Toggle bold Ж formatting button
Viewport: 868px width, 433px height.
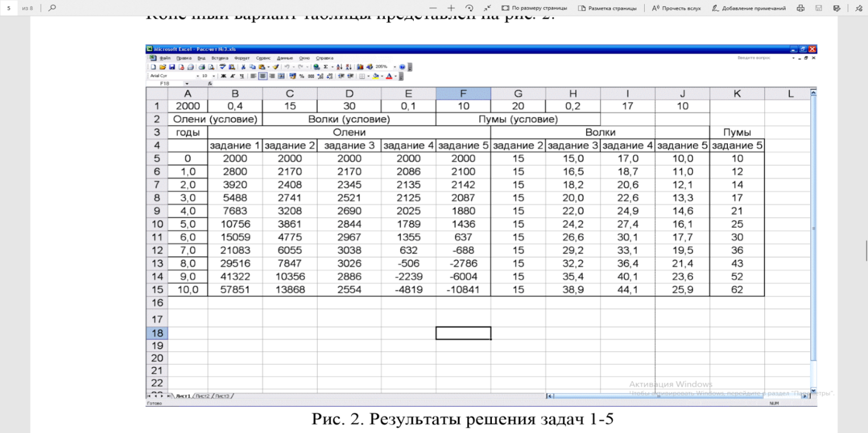pos(223,76)
